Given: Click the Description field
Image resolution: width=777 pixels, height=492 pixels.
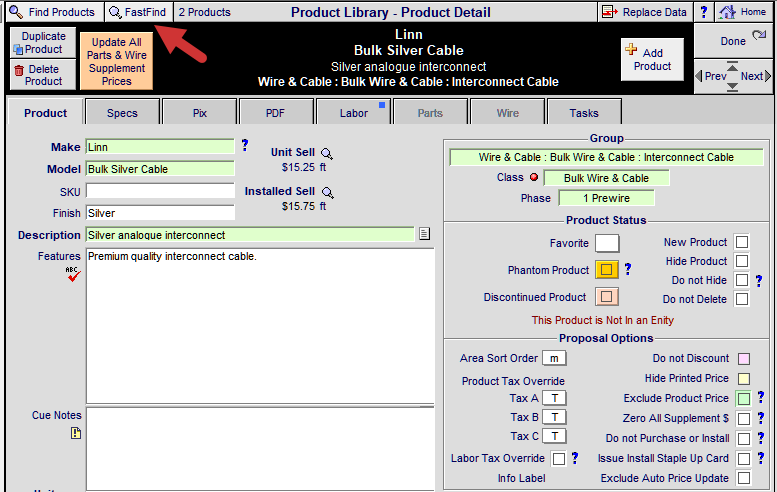Looking at the screenshot, I should (250, 235).
